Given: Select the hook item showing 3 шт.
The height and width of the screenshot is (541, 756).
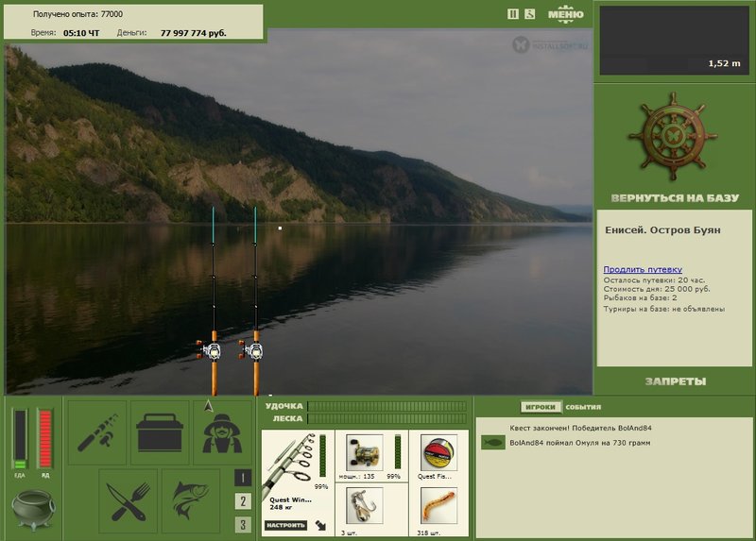Looking at the screenshot, I should (365, 506).
